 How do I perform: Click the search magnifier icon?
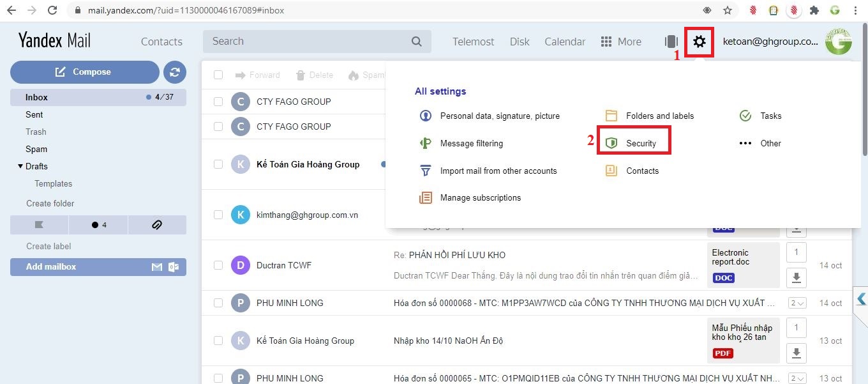pyautogui.click(x=417, y=42)
